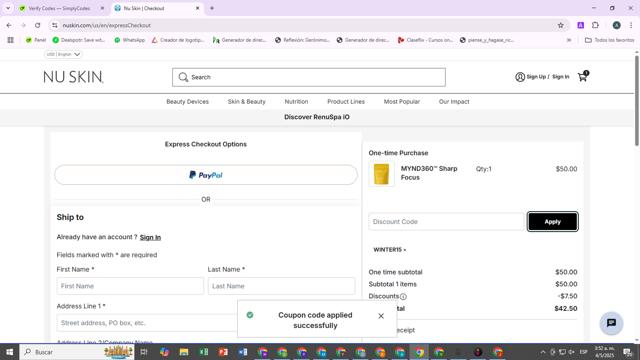This screenshot has height=360, width=640.
Task: Open Skin & Beauty menu
Action: (247, 102)
